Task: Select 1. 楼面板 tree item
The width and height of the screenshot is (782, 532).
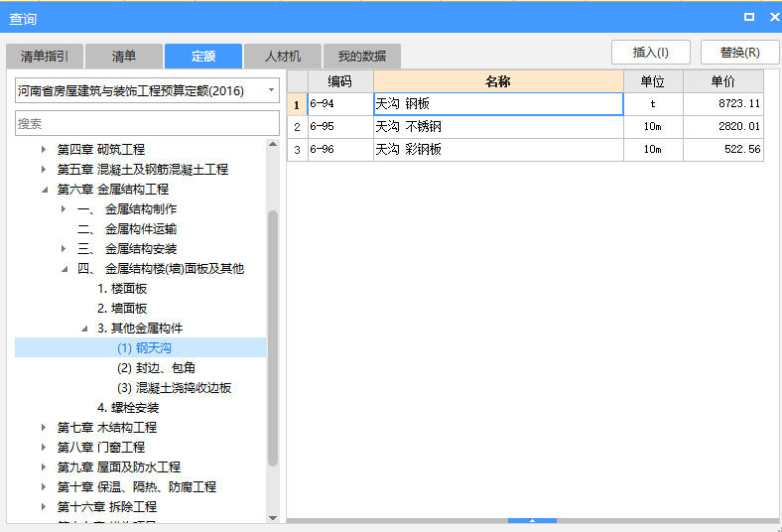Action: coord(122,288)
